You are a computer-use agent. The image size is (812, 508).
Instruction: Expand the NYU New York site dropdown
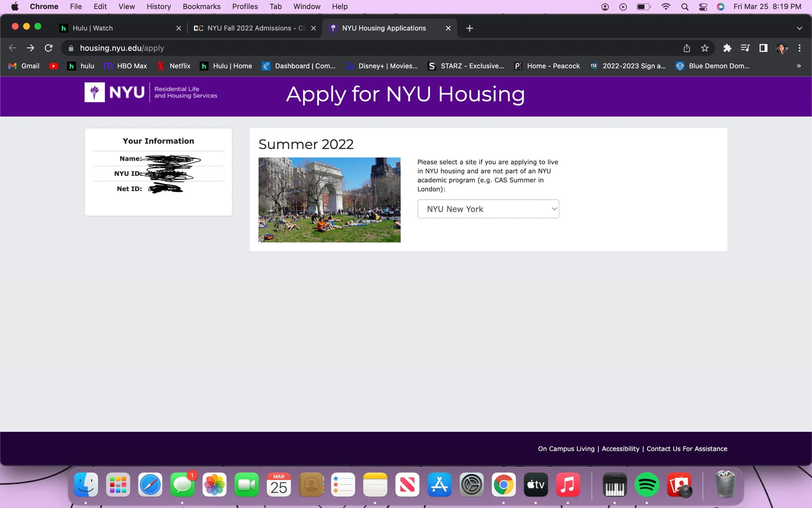coord(488,209)
